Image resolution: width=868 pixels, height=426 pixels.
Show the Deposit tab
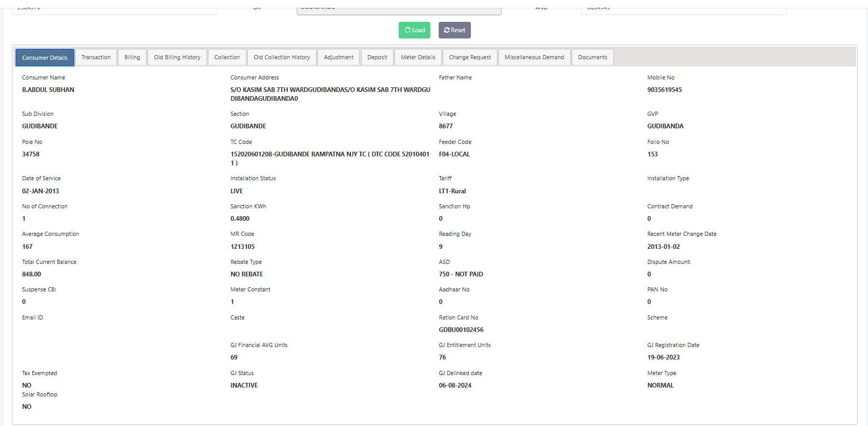click(377, 57)
